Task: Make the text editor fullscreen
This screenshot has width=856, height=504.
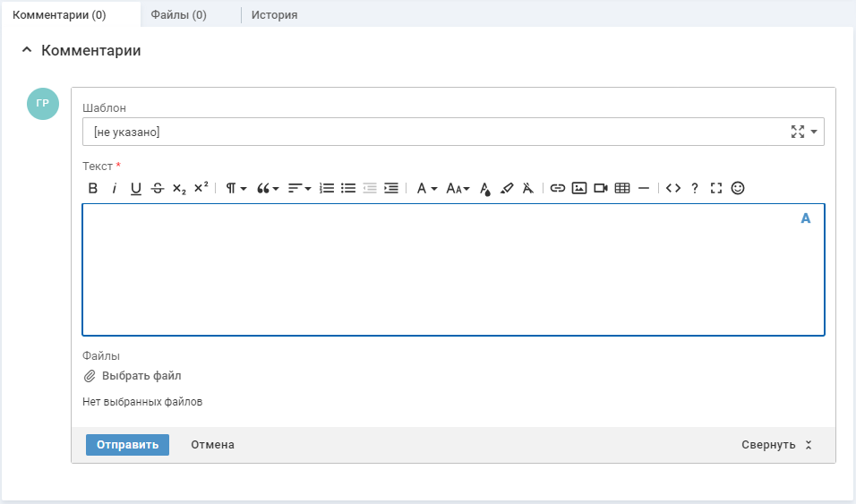Action: pos(716,188)
